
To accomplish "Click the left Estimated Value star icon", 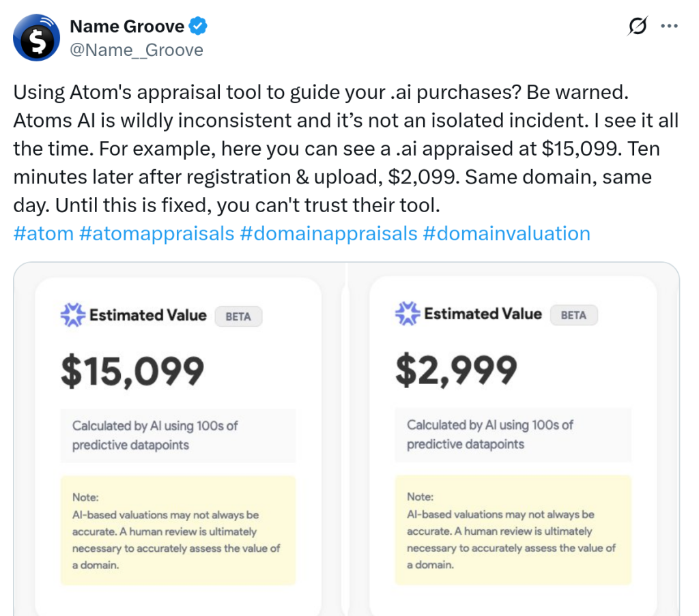I will point(72,315).
